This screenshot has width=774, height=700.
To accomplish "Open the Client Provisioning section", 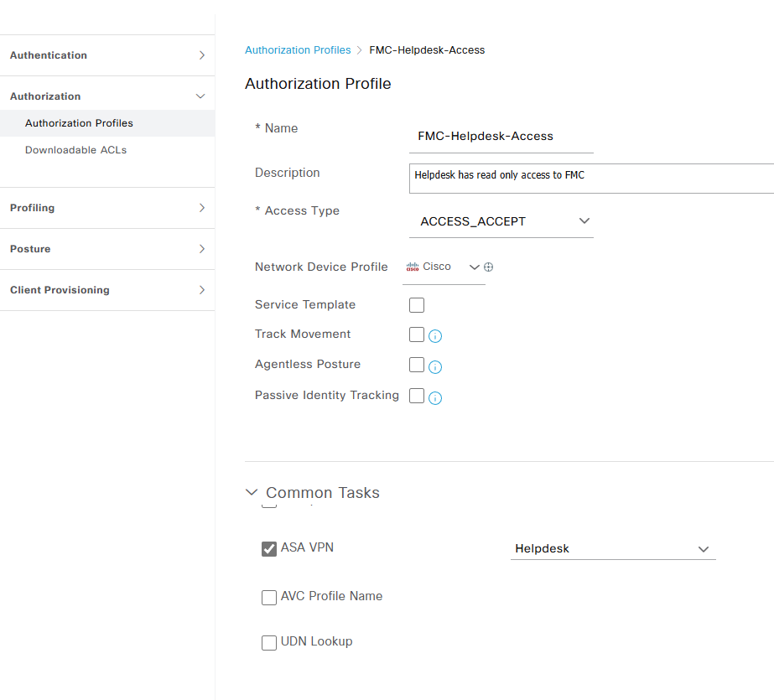I will click(x=107, y=290).
